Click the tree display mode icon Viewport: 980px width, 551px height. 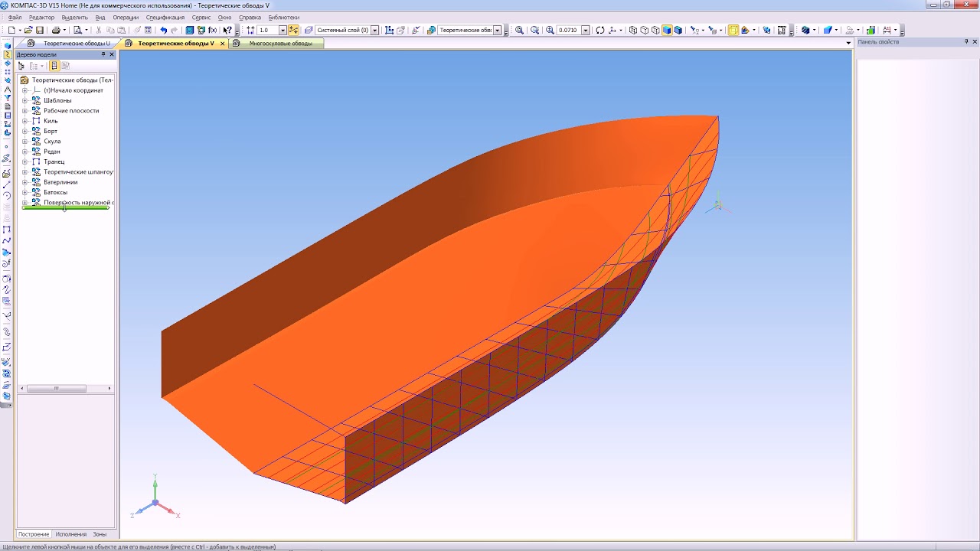(21, 66)
